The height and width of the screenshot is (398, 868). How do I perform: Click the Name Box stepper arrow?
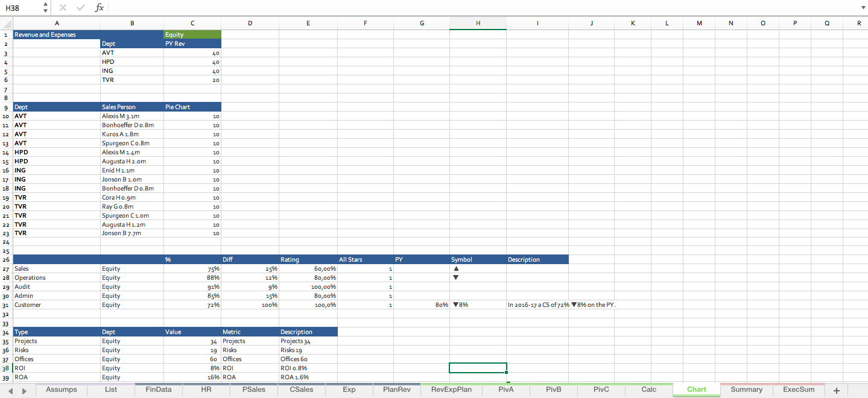coord(45,8)
